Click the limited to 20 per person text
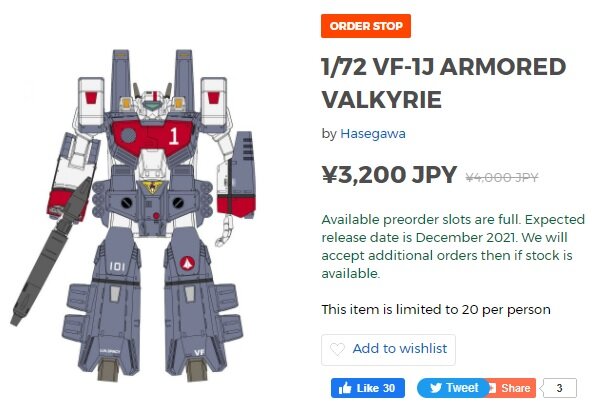This screenshot has height=408, width=599. click(x=436, y=309)
